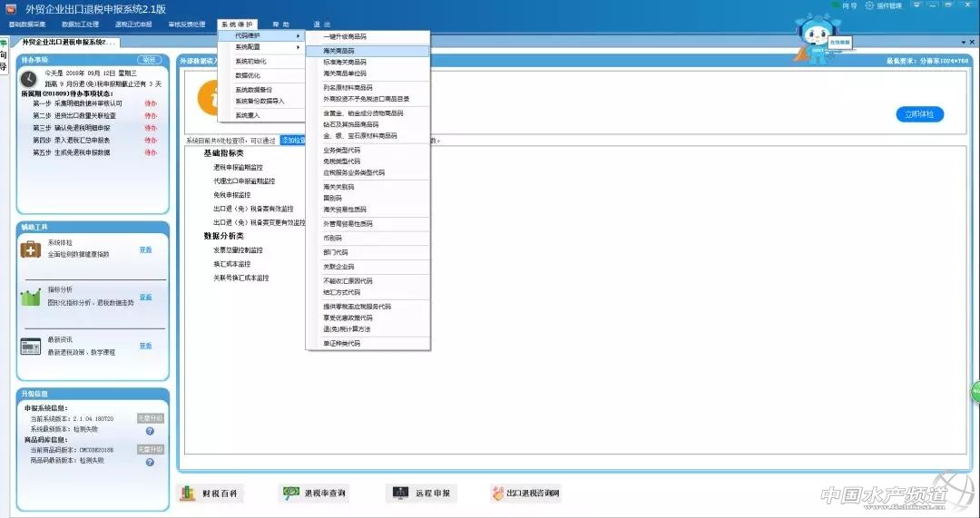Image resolution: width=980 pixels, height=518 pixels.
Task: Click help icon beside 系统最新版本
Action: click(150, 431)
